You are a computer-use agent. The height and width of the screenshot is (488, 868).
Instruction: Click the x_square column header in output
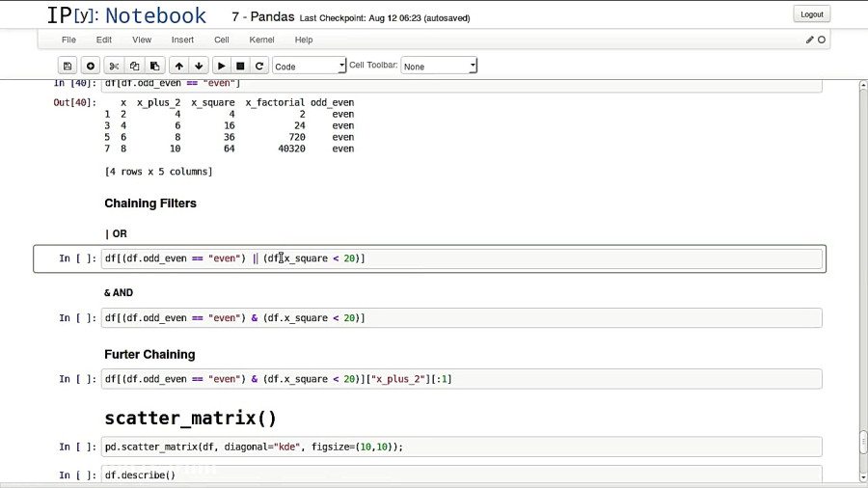pos(213,102)
